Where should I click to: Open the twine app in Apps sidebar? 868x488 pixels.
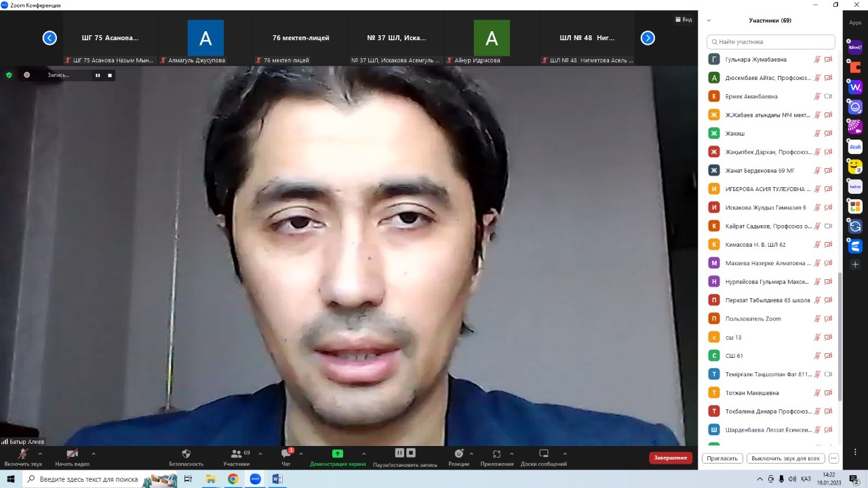click(x=855, y=186)
